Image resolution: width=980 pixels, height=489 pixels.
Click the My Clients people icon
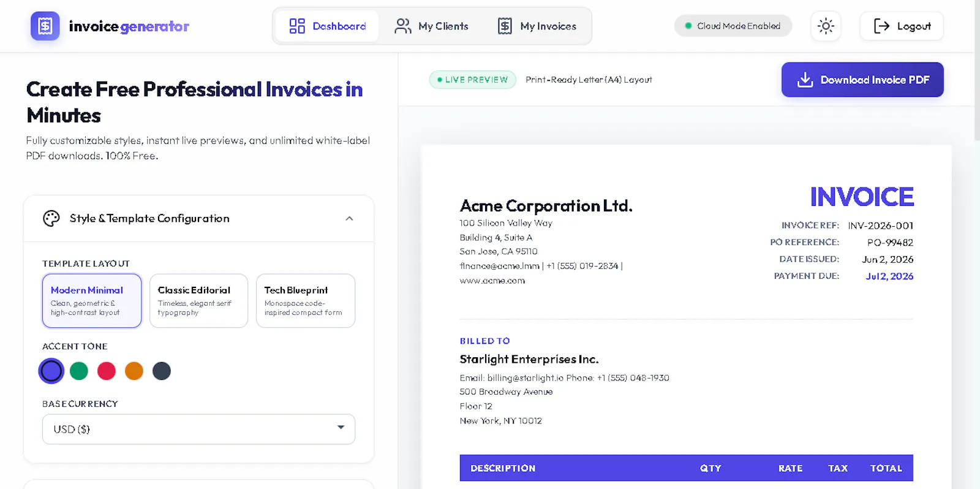[402, 26]
